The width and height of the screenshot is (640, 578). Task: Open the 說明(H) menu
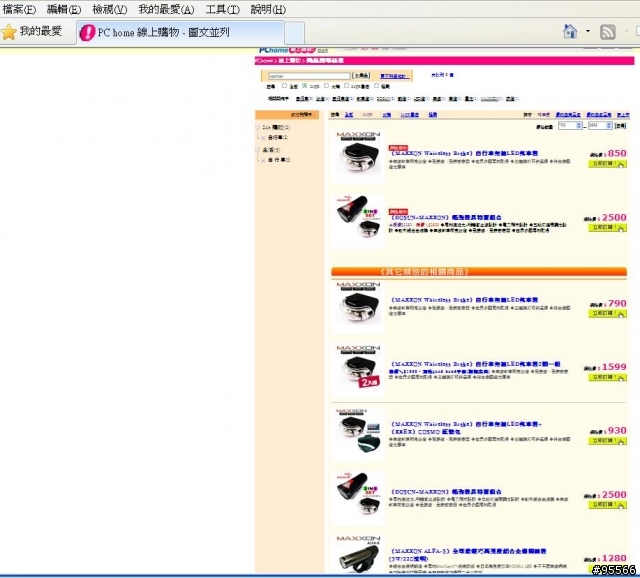(x=268, y=9)
